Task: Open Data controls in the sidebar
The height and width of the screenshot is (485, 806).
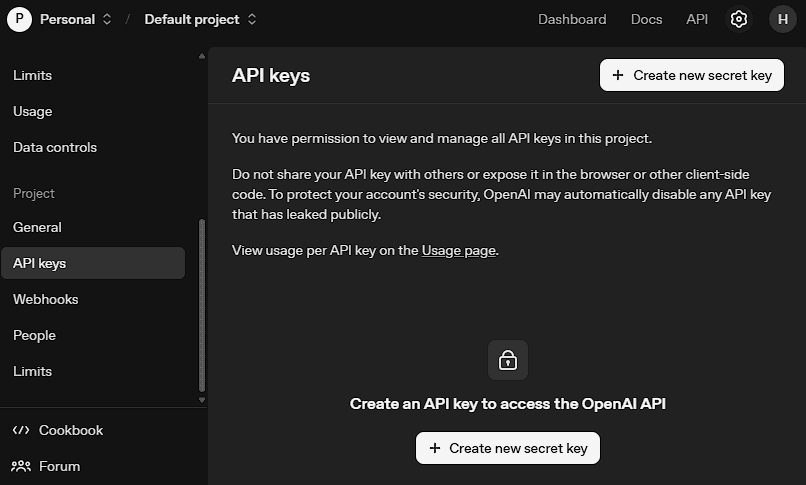Action: coord(55,147)
